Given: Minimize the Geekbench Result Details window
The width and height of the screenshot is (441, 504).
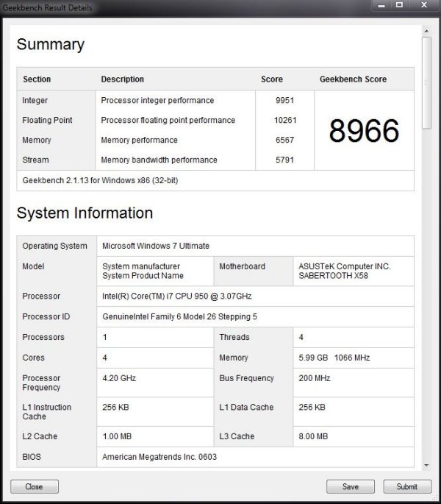Looking at the screenshot, I should (381, 5).
